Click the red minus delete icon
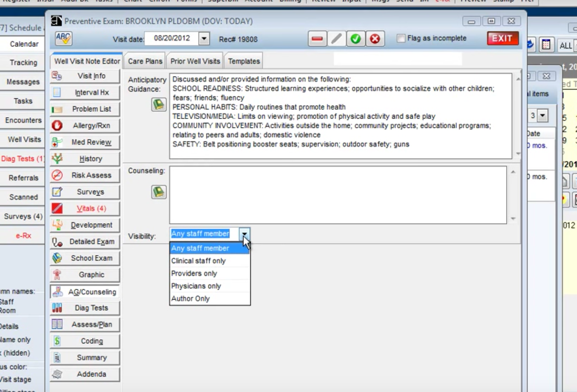Image resolution: width=577 pixels, height=392 pixels. click(317, 38)
